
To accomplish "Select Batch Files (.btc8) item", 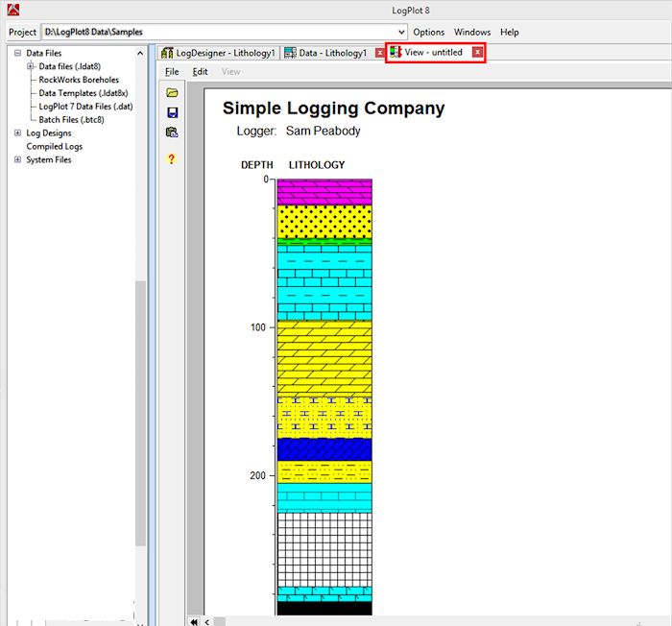I will coord(71,120).
